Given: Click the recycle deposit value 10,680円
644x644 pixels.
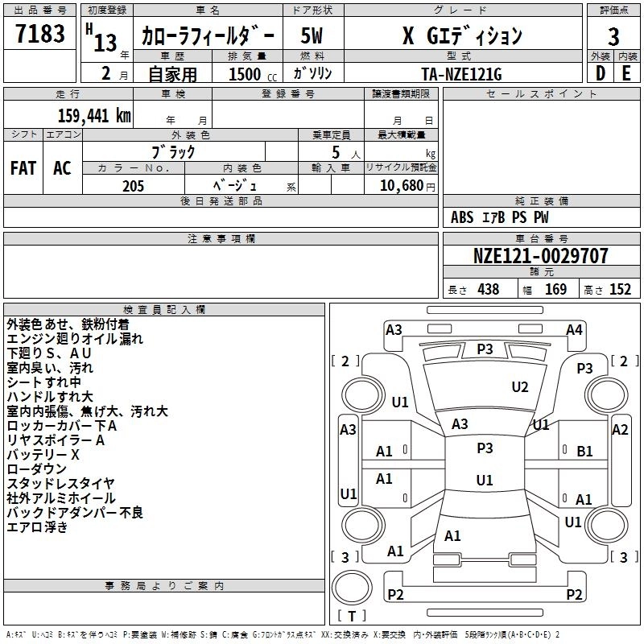Looking at the screenshot, I should 401,186.
